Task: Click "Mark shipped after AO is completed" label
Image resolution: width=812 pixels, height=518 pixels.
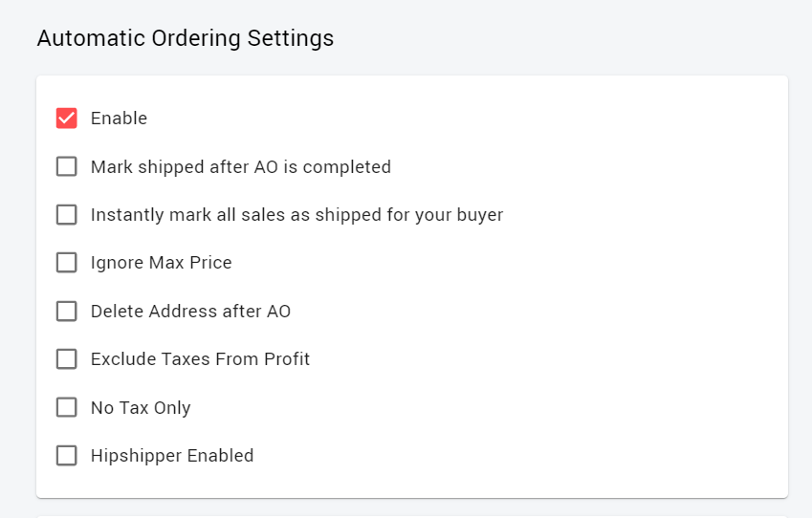Action: click(240, 167)
